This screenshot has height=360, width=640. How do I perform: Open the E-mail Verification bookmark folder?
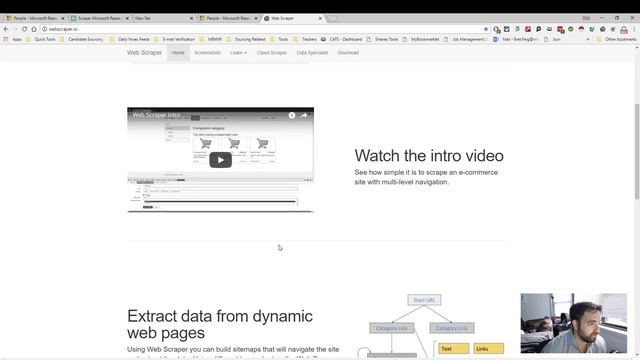174,40
